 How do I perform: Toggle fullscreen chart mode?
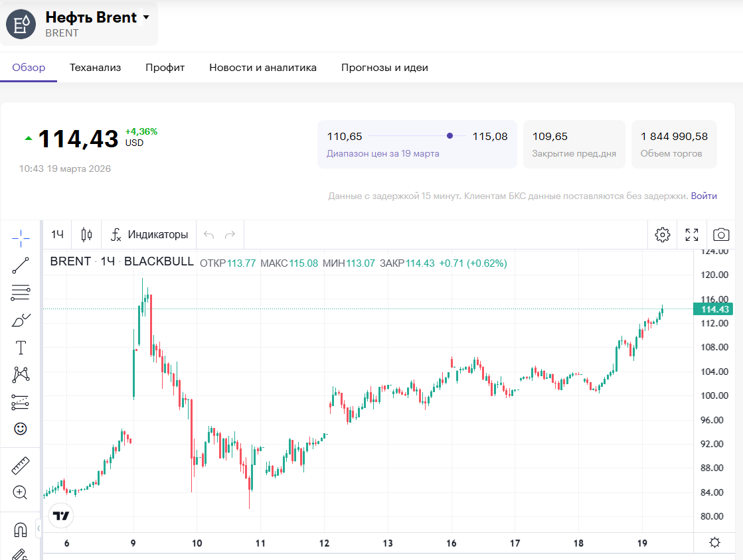point(692,234)
